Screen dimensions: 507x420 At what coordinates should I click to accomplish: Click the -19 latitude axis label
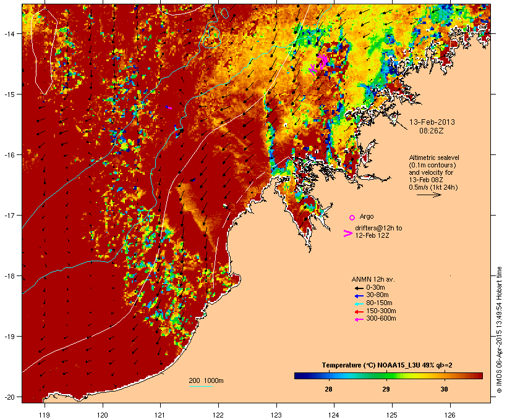pos(9,337)
